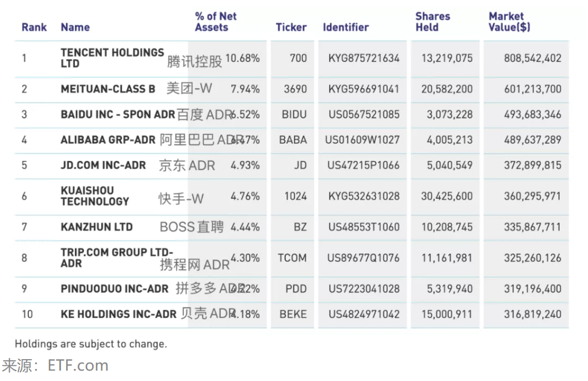This screenshot has height=381, width=588.
Task: Select Tencent's identifier KYG875721634
Action: [364, 58]
